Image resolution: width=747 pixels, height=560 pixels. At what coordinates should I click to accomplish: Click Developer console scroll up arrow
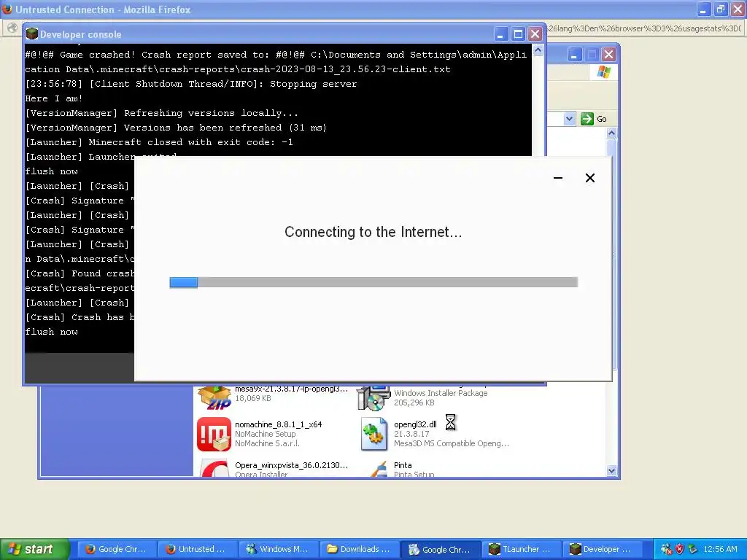[538, 50]
